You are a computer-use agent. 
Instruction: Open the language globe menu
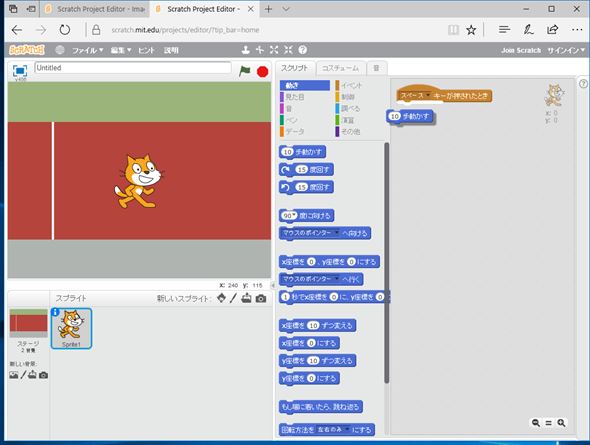tap(60, 50)
